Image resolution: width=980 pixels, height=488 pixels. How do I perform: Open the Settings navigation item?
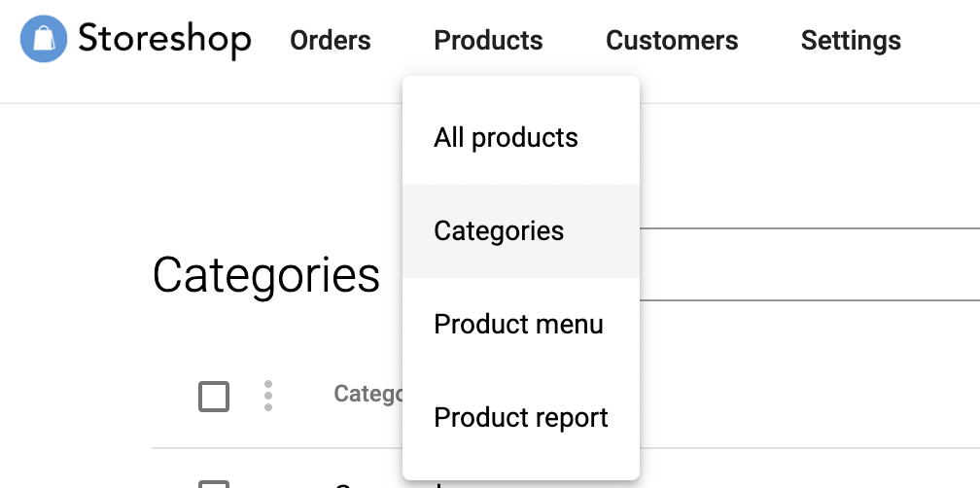[851, 41]
